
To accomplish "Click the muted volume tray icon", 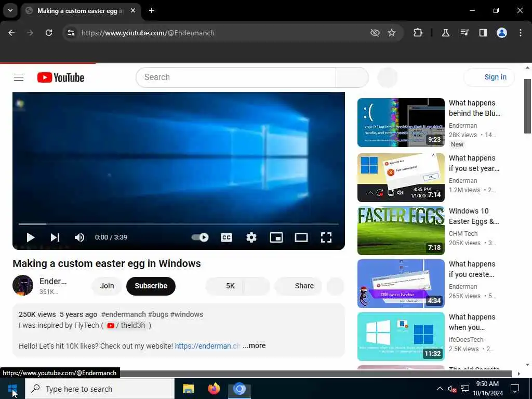I will [452, 389].
